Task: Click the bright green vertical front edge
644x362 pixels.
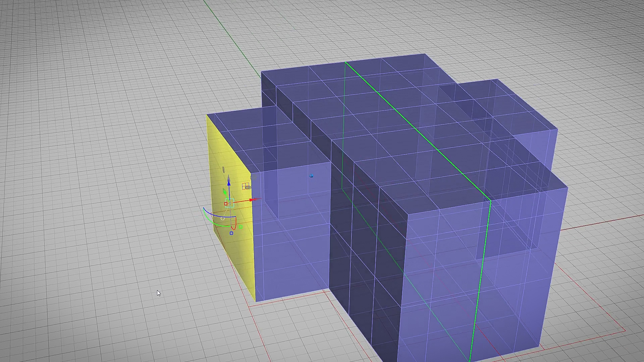Action: 481,278
